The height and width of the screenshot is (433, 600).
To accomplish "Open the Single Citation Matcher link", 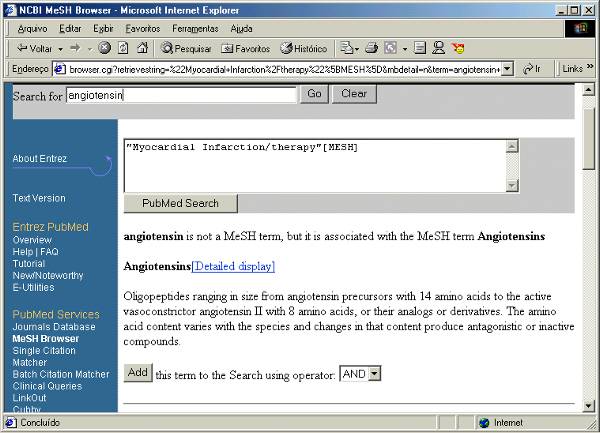I will point(44,356).
